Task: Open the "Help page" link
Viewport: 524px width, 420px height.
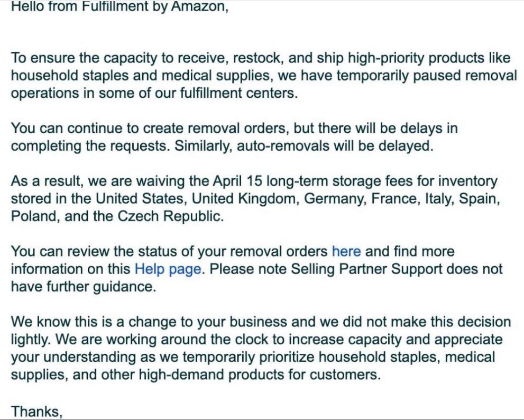Action: point(168,269)
